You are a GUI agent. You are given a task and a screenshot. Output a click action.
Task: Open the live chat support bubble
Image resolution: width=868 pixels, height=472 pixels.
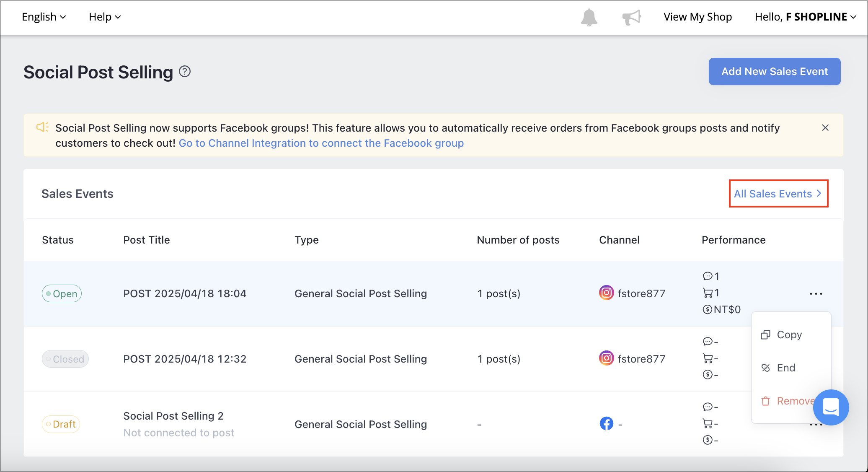(831, 407)
